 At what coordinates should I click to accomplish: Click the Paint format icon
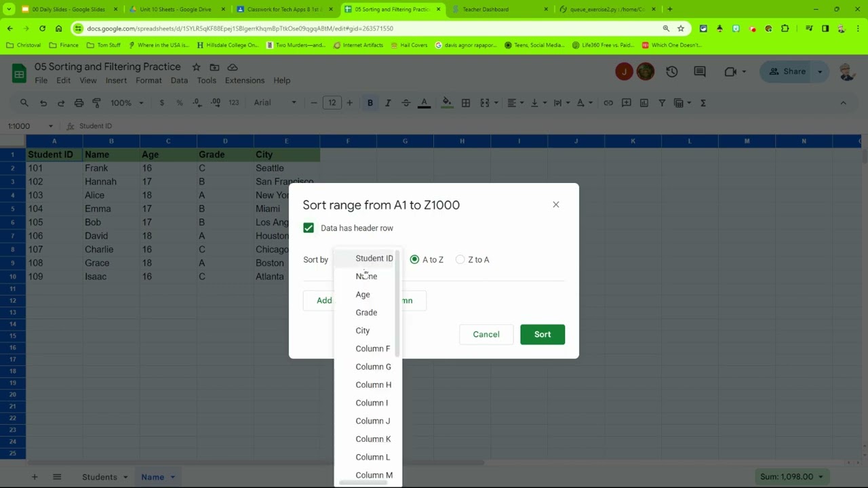pyautogui.click(x=96, y=103)
